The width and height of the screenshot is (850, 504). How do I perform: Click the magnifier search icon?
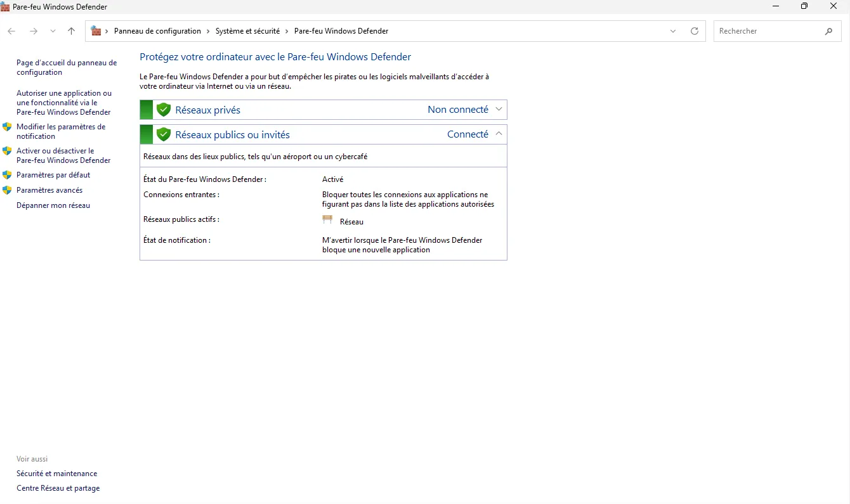(828, 31)
